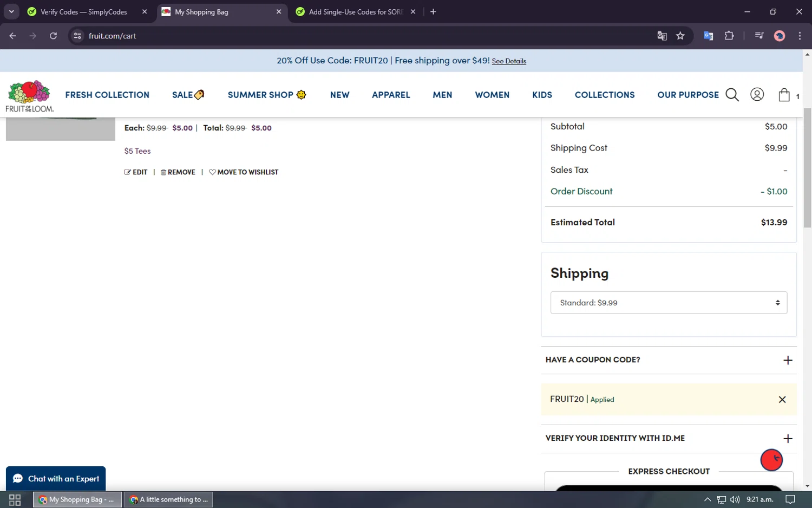Click the page vertical scrollbar thumb

pyautogui.click(x=807, y=168)
